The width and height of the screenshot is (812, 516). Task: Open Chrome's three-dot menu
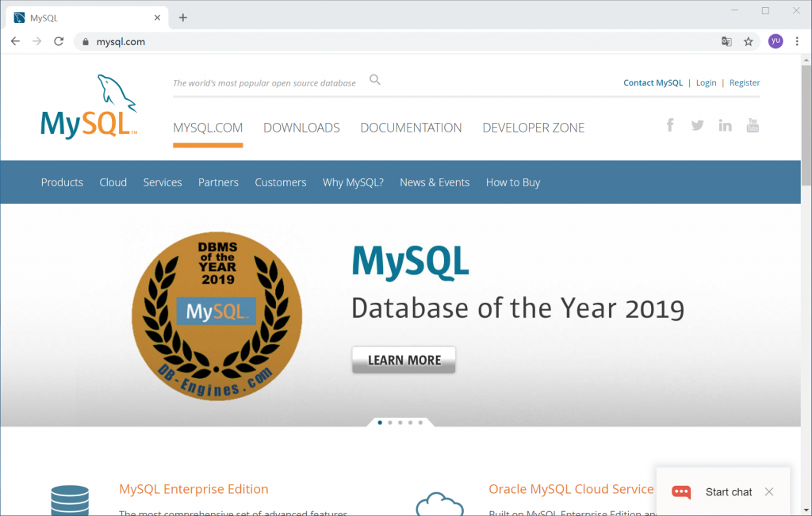[x=797, y=42]
